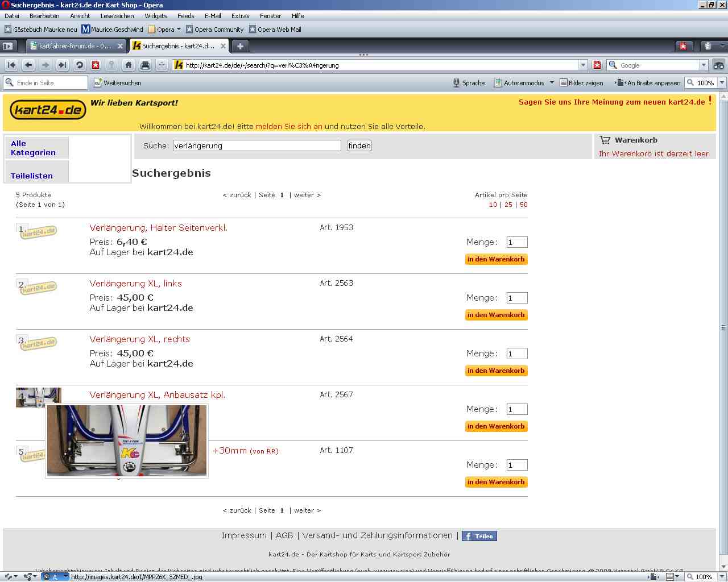Open a new tab with plus button
The width and height of the screenshot is (728, 582).
(x=240, y=46)
